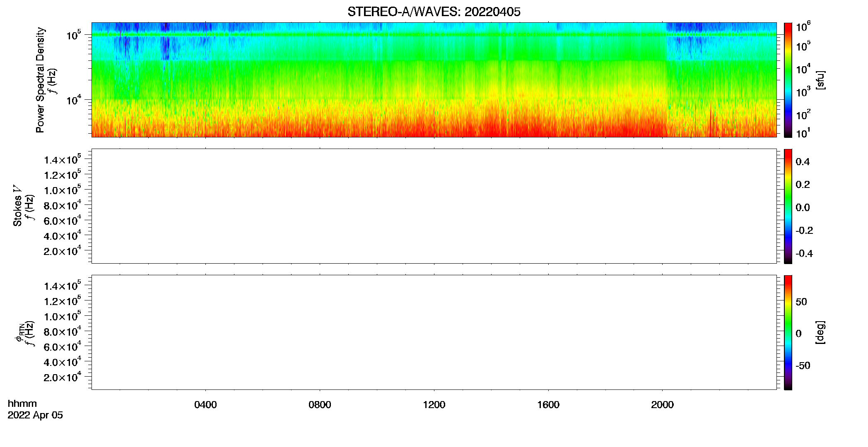Click the empty phi RTN plot panel

pos(434,332)
